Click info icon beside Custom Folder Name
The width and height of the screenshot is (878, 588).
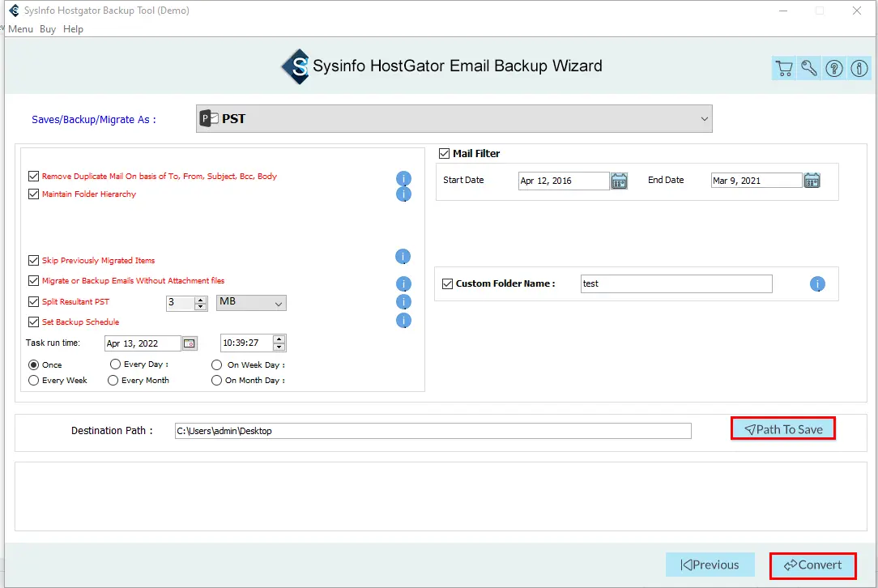click(x=817, y=284)
